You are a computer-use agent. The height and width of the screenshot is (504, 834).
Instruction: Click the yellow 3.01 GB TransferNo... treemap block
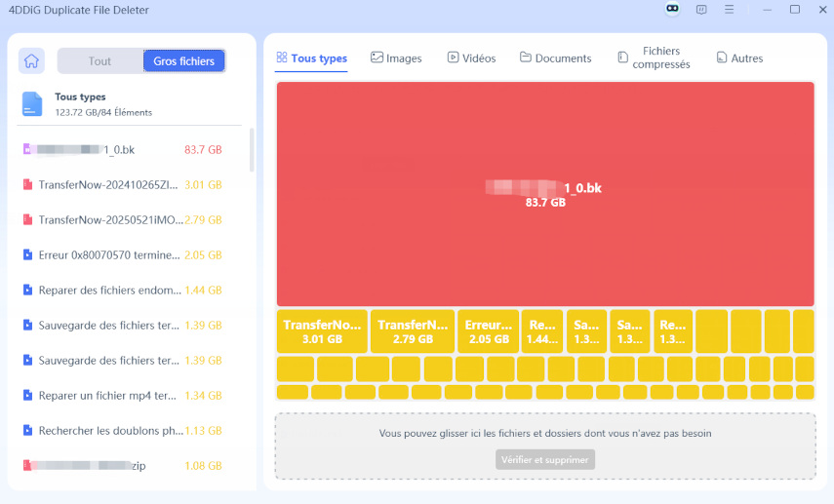coord(322,331)
